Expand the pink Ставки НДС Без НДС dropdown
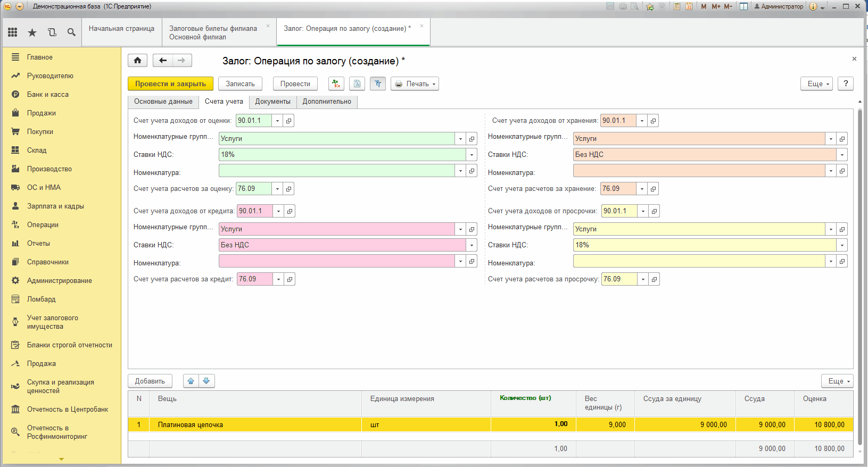The height and width of the screenshot is (467, 868). (x=472, y=245)
